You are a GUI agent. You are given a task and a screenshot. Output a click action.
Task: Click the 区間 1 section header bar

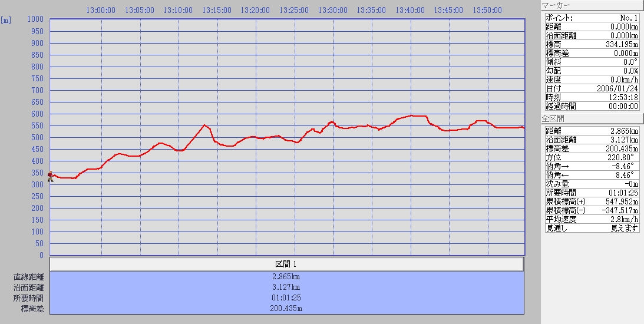pyautogui.click(x=286, y=264)
